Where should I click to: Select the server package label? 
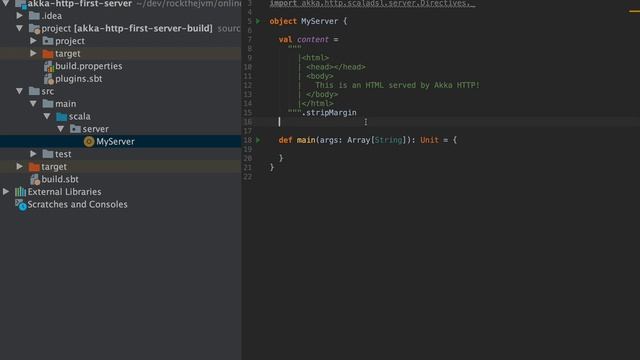[x=96, y=129]
